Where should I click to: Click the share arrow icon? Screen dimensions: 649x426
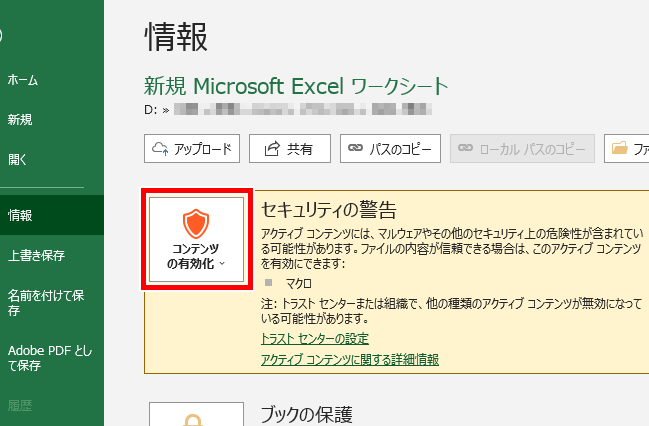point(272,148)
